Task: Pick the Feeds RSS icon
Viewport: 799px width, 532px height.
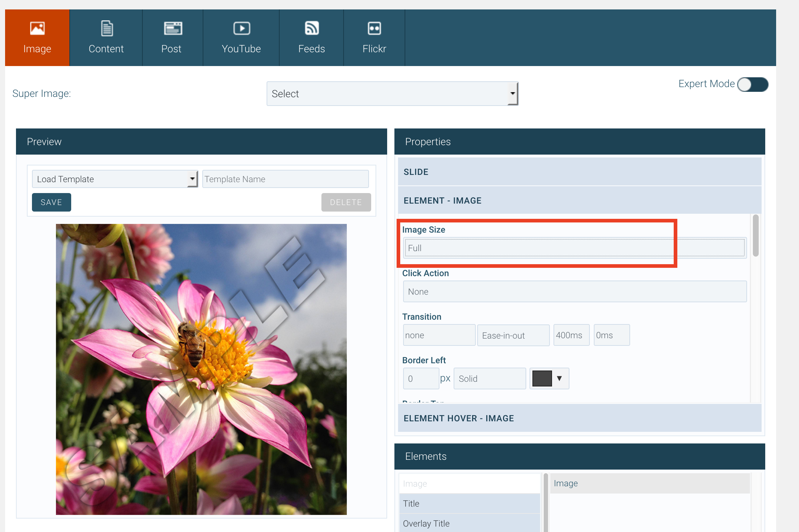Action: pos(312,29)
